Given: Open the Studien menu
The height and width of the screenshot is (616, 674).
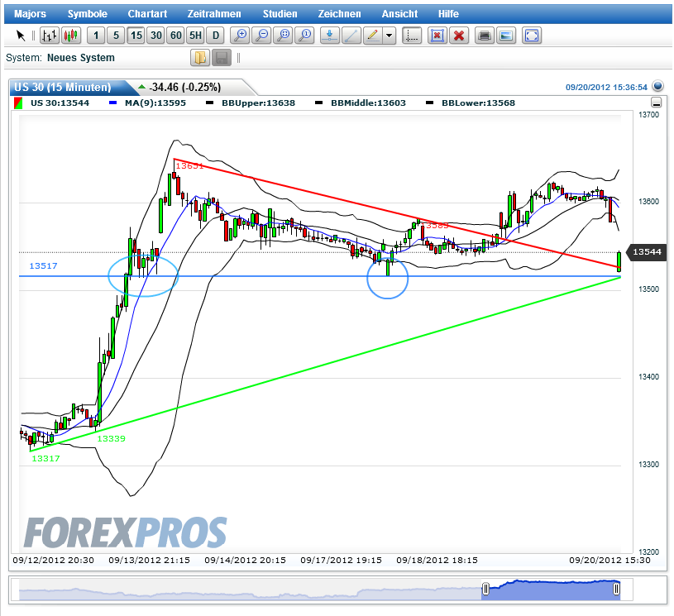Looking at the screenshot, I should pos(280,14).
